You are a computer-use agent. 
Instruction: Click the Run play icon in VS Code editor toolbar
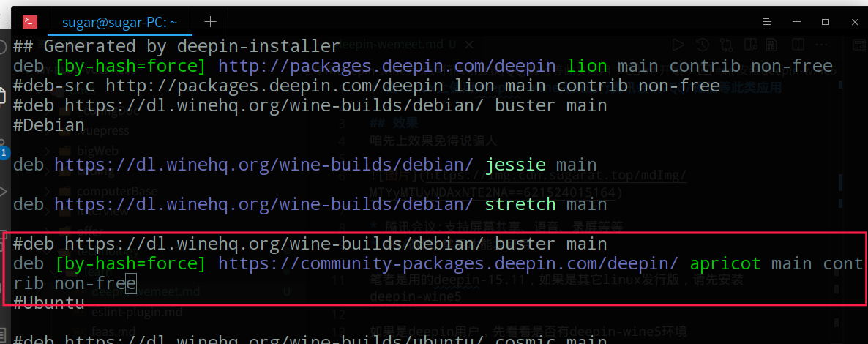678,45
